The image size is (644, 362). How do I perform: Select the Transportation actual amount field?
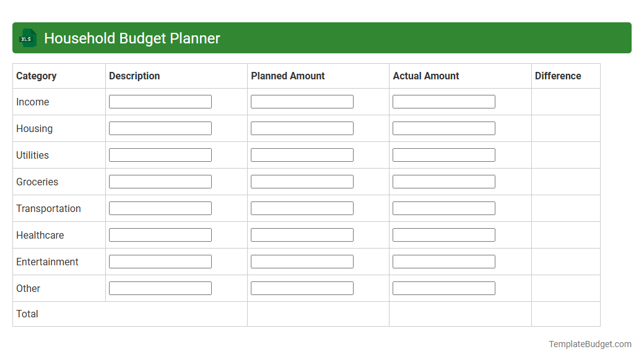(443, 208)
